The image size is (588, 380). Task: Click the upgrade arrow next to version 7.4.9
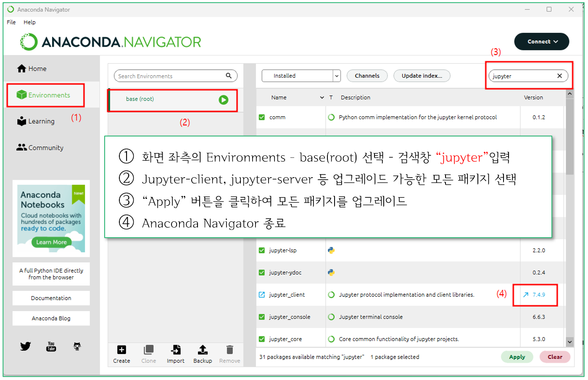(526, 295)
